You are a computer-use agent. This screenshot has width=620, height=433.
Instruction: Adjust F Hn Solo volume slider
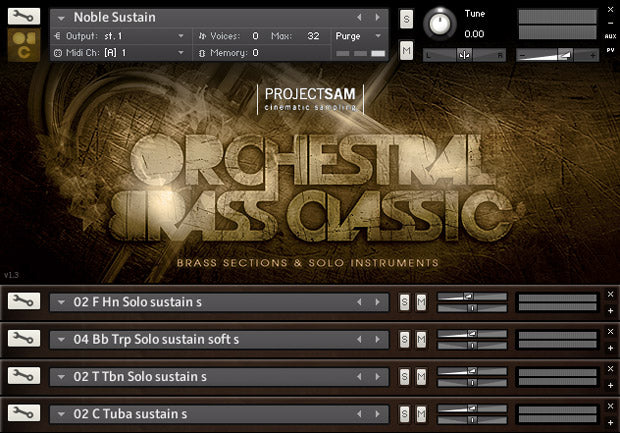[472, 296]
